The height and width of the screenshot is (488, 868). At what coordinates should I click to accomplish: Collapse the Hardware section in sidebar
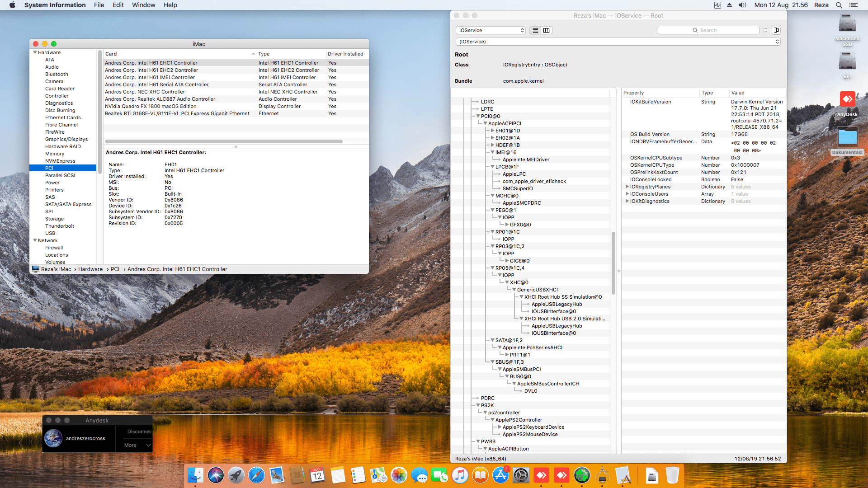coord(35,52)
